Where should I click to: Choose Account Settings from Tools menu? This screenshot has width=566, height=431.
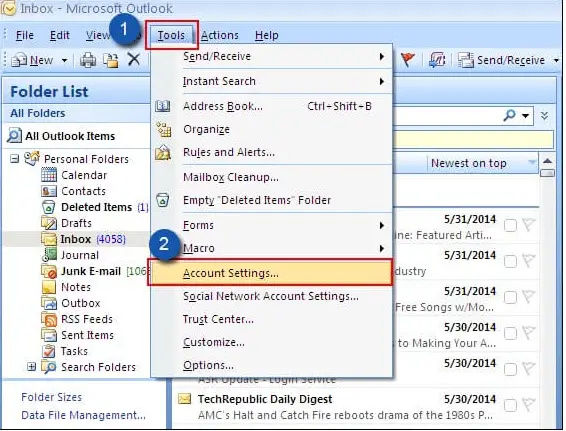270,273
